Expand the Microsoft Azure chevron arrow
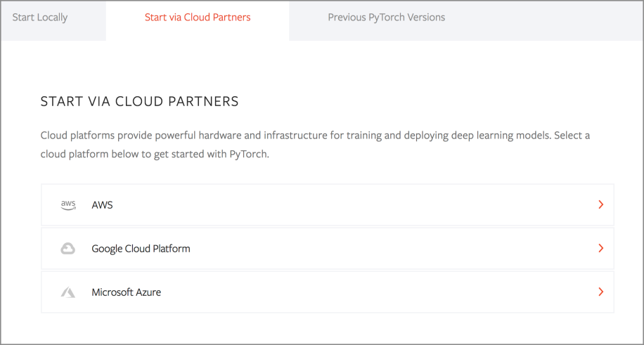 [x=600, y=292]
